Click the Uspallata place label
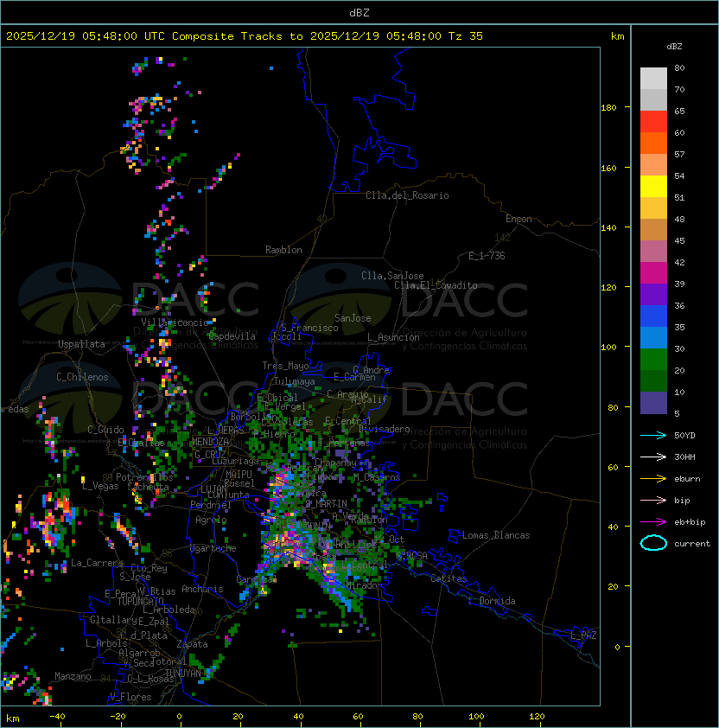The image size is (719, 728). coord(81,344)
